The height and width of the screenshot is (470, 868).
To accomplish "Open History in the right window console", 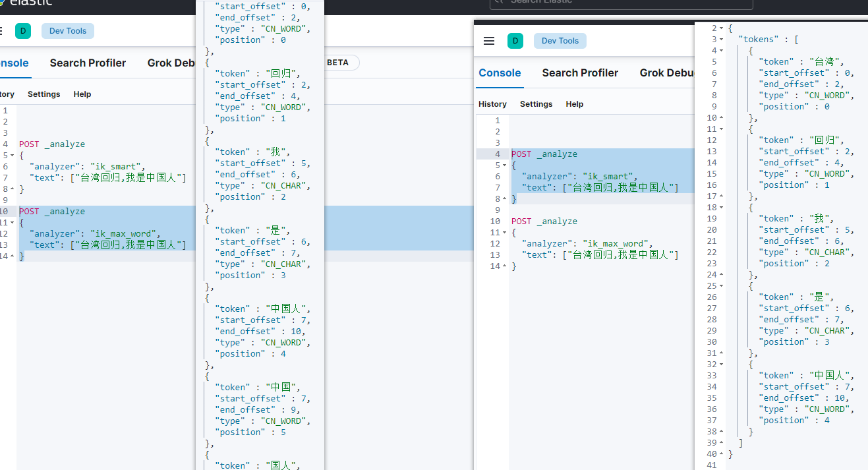I will [492, 104].
